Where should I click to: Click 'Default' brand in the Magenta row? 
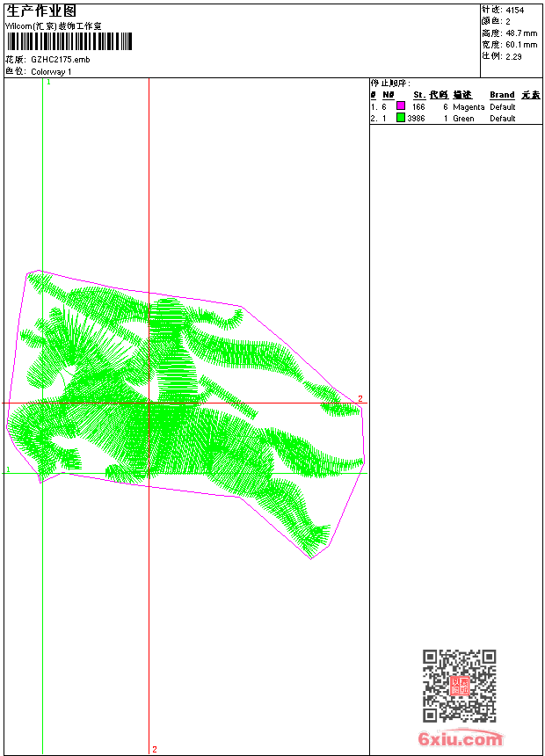[503, 107]
